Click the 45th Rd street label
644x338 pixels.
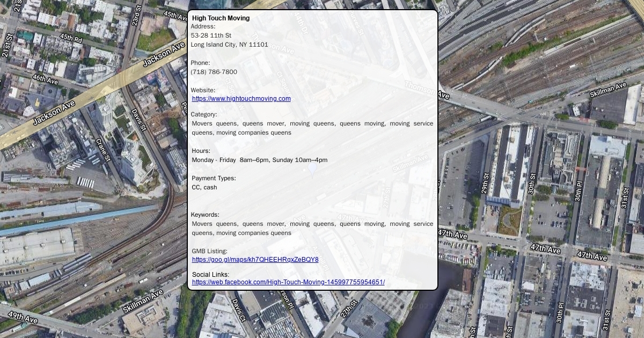[71, 38]
